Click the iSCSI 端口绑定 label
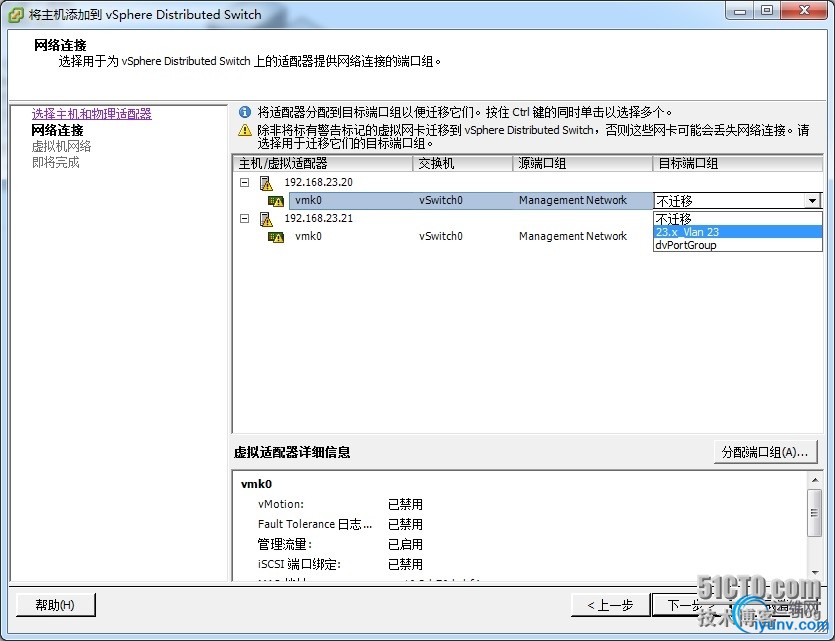This screenshot has width=835, height=641. (299, 564)
